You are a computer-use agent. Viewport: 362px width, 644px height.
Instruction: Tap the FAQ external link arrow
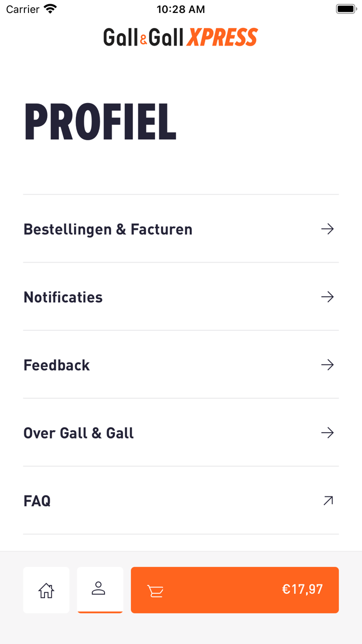click(328, 501)
